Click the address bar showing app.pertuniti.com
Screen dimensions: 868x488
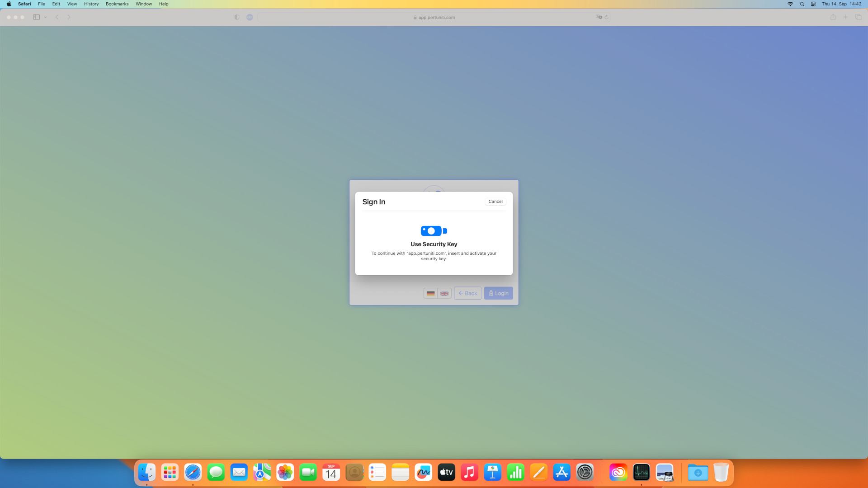(434, 17)
